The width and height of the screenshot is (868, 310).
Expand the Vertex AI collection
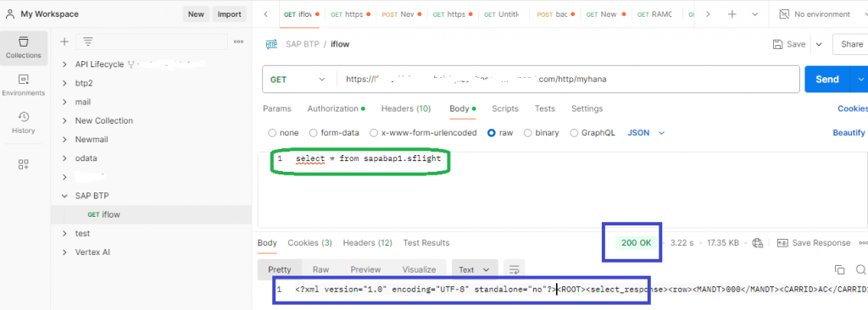(x=65, y=252)
